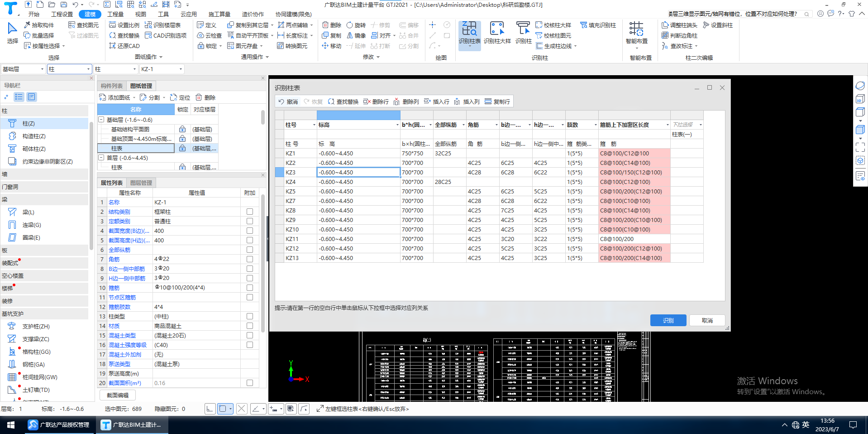Click 查找替换 in the 识别柱表 dialog
Screen dimensions: 868x434
pos(343,101)
